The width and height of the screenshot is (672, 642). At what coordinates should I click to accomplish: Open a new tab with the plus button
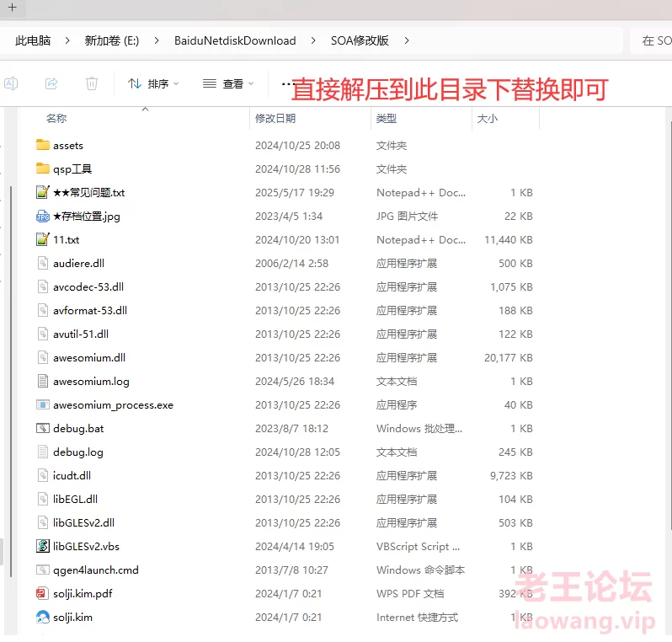pos(12,8)
